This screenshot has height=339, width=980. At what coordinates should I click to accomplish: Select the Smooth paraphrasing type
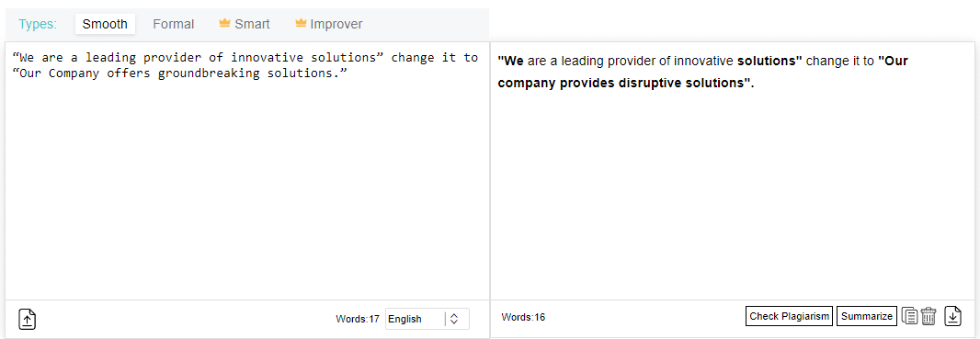point(105,25)
